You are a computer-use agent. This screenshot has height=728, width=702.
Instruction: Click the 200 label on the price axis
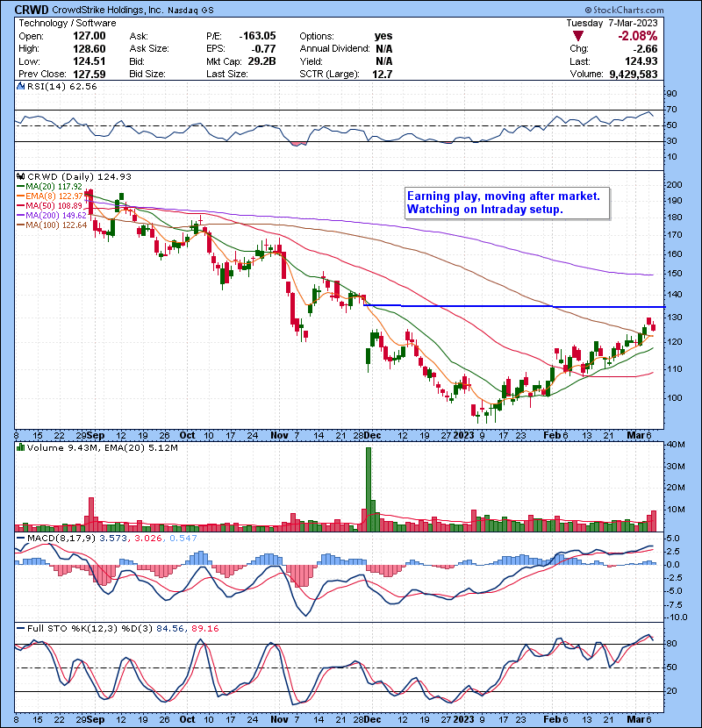pos(675,185)
